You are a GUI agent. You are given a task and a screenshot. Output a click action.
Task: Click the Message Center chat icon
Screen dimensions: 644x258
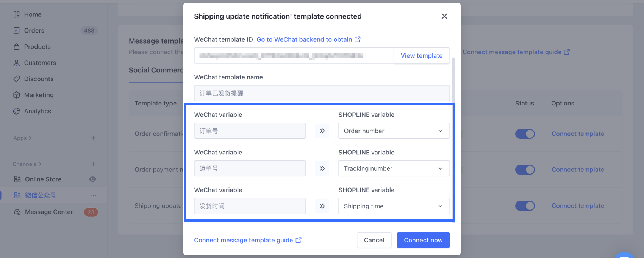pos(17,212)
